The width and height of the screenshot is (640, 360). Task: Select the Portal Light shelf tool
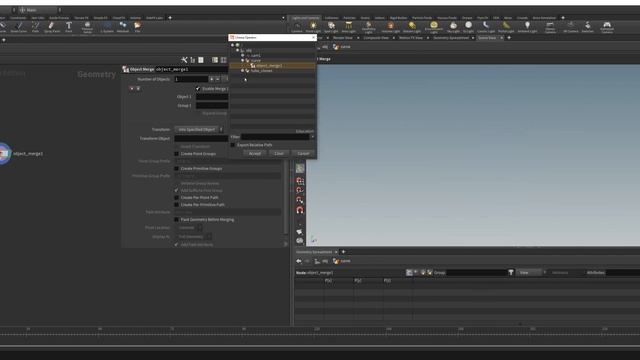(506, 27)
